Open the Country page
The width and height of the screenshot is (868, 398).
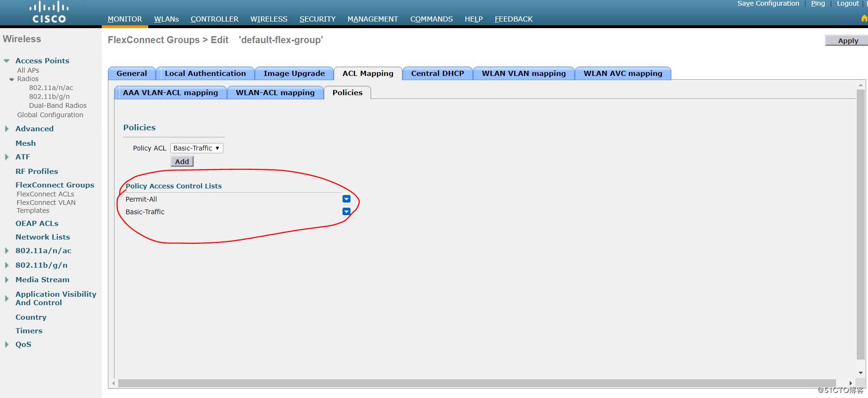31,317
